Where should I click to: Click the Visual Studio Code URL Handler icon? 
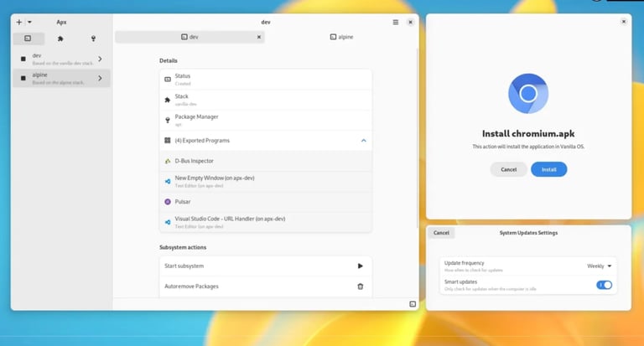pyautogui.click(x=168, y=222)
